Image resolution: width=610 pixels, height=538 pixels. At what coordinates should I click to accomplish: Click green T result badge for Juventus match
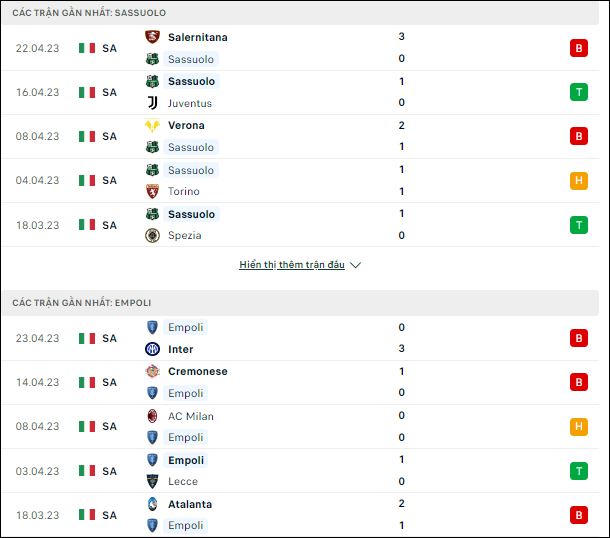(578, 92)
